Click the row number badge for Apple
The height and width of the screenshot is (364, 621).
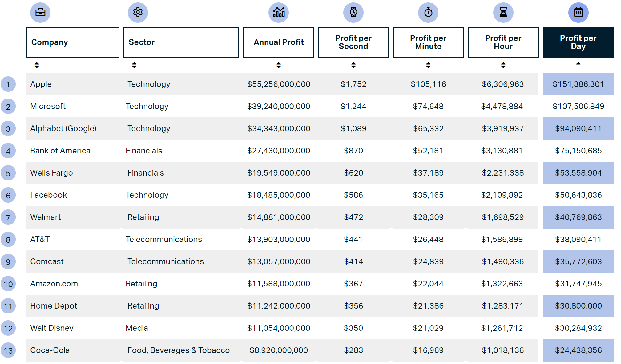pos(8,84)
